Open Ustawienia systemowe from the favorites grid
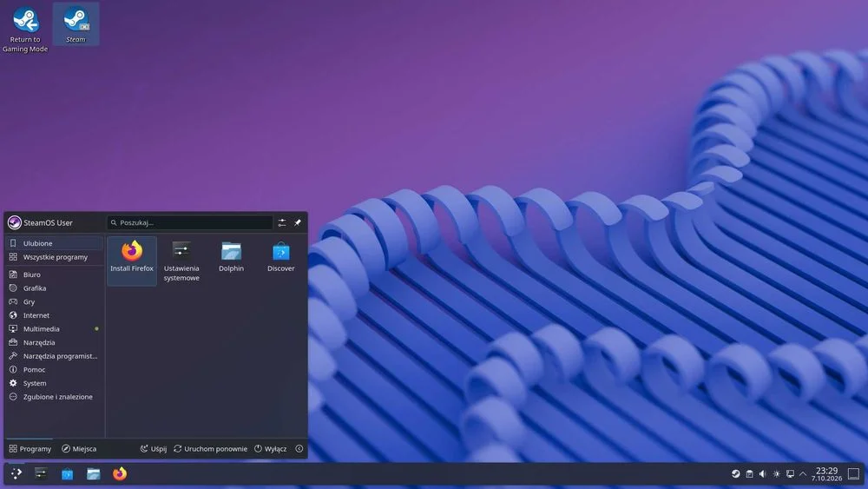The image size is (868, 489). pos(181,261)
